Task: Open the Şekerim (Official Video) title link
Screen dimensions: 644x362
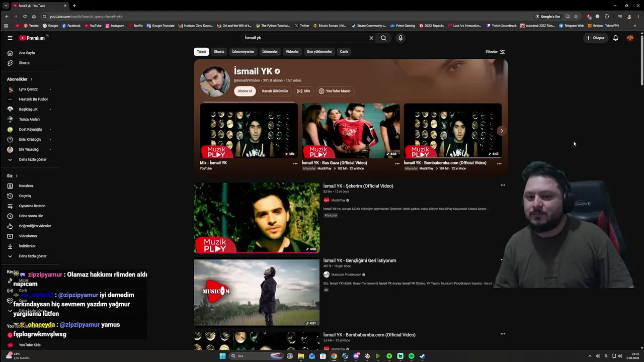Action: click(x=358, y=186)
